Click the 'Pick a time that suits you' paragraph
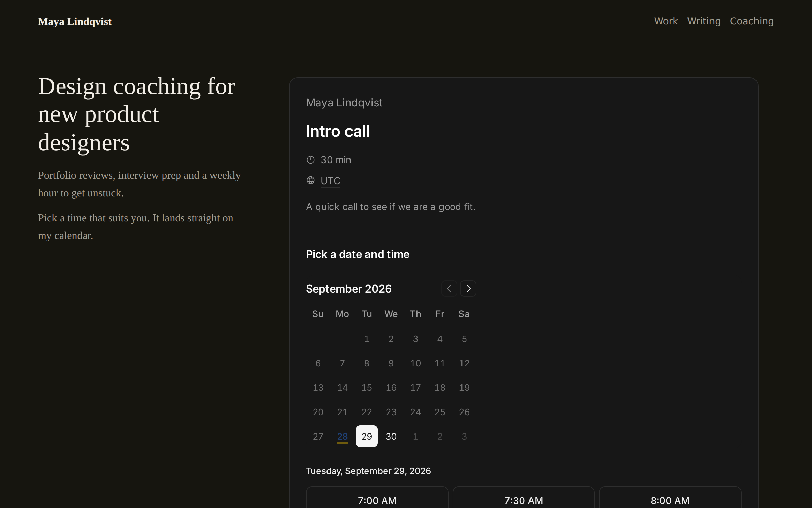Screen dimensions: 812x508 point(136,227)
